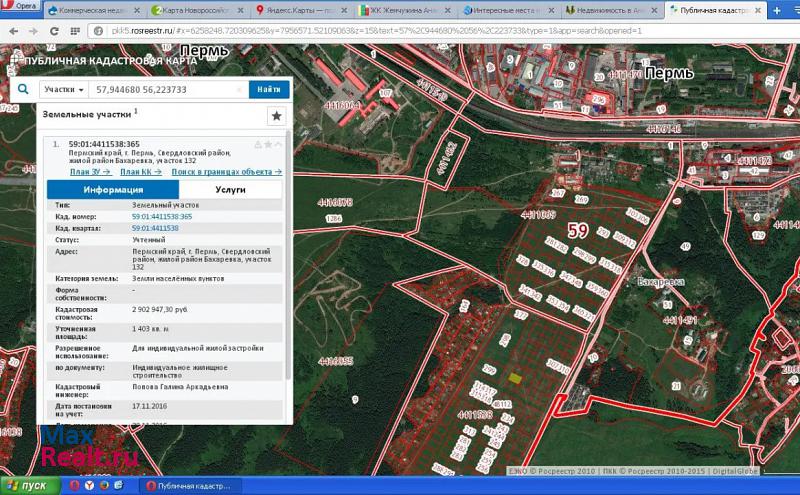Image resolution: width=800 pixels, height=495 pixels.
Task: Select the Информация tab
Action: coord(113,189)
